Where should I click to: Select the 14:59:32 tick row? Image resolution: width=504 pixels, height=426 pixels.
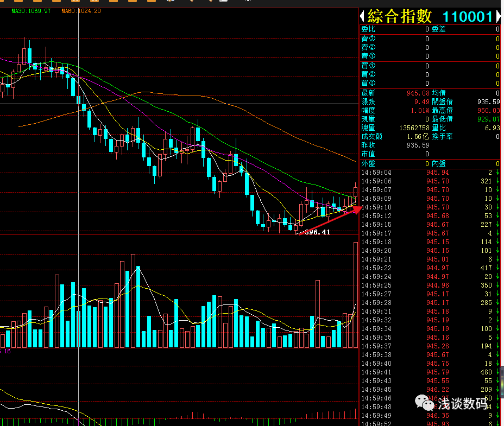tap(430, 320)
